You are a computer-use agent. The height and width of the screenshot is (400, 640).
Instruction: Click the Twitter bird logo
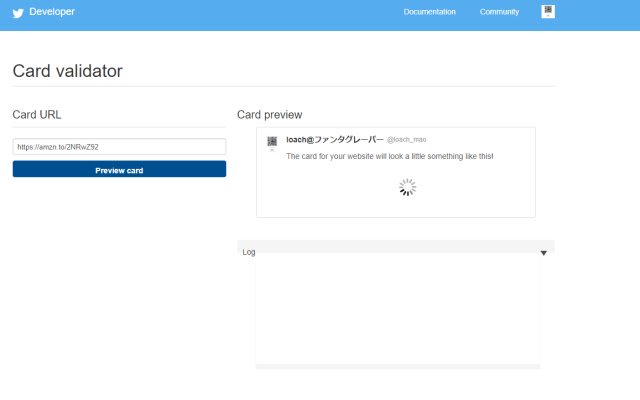(x=18, y=13)
